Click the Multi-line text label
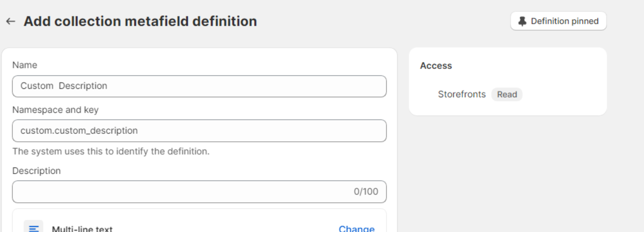The height and width of the screenshot is (232, 644). [82, 228]
